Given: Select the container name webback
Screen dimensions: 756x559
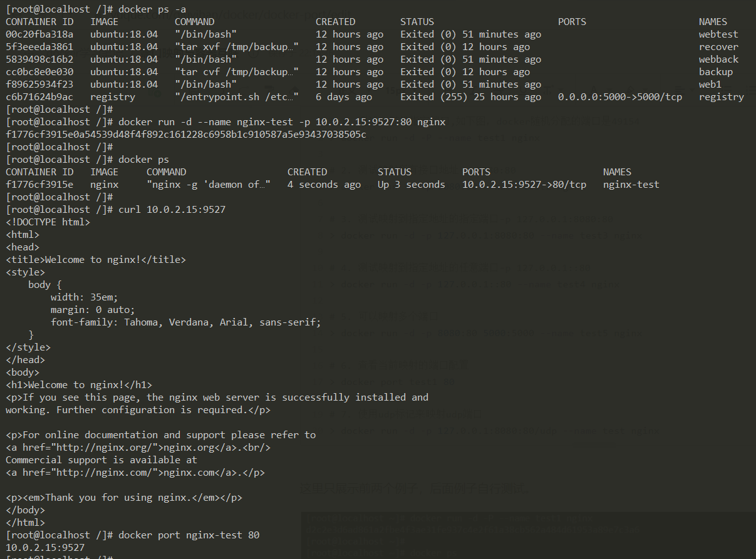Looking at the screenshot, I should [718, 59].
